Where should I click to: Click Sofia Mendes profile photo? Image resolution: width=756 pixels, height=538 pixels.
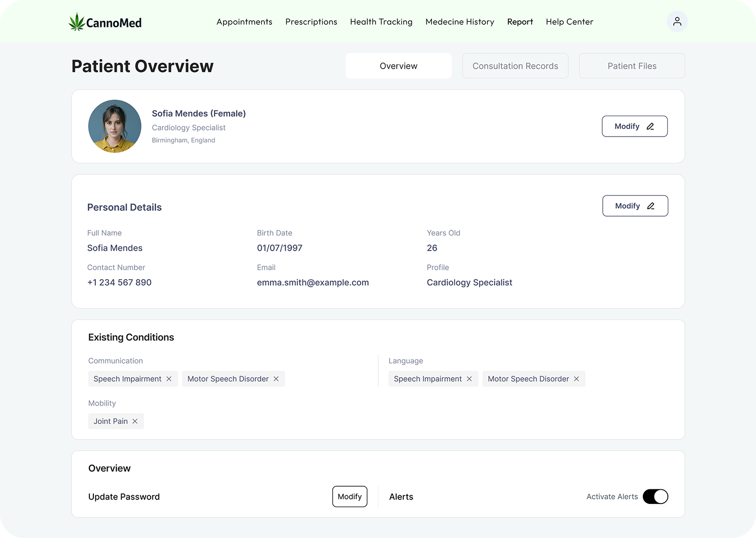click(x=115, y=126)
